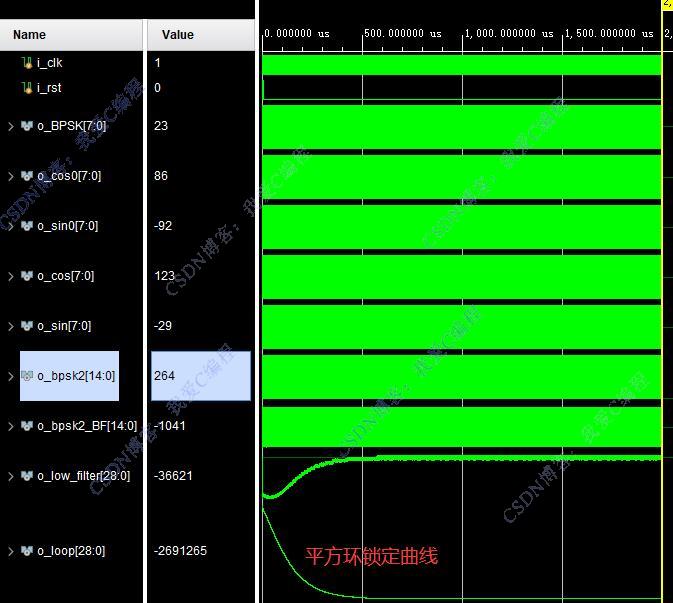The image size is (673, 603).
Task: Click the 1,000.000000 us ruler tick
Action: 509,33
